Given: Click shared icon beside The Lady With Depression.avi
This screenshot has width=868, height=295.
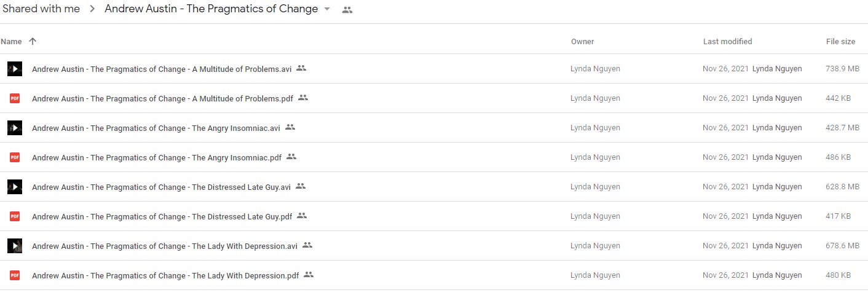Looking at the screenshot, I should tap(307, 245).
